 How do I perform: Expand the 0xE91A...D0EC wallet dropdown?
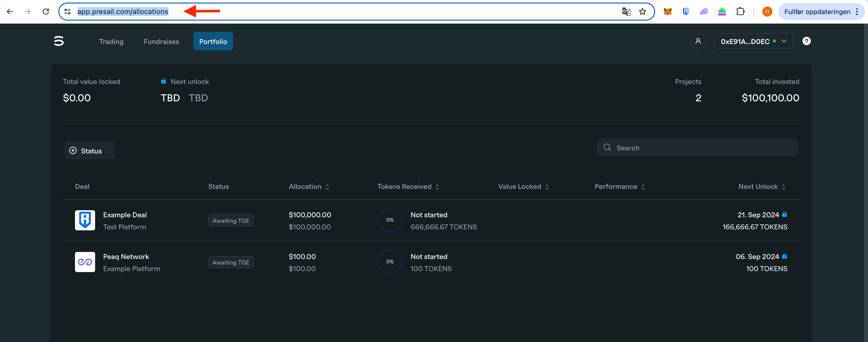[x=754, y=41]
